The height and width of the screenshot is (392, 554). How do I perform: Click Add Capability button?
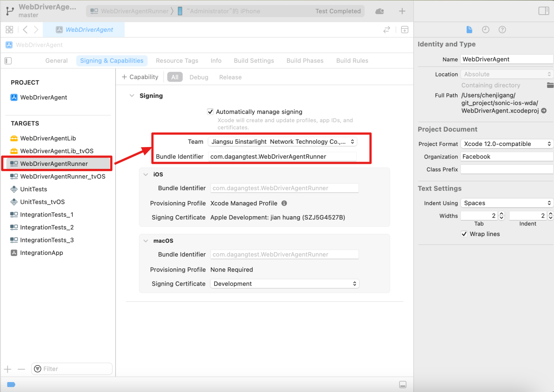tap(140, 77)
